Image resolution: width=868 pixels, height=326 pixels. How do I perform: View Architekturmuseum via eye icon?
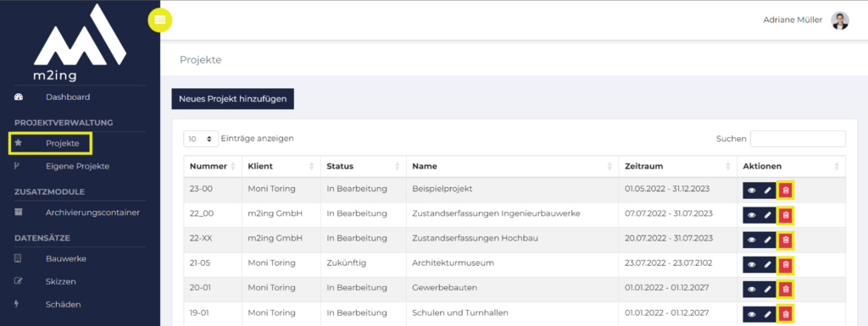751,265
